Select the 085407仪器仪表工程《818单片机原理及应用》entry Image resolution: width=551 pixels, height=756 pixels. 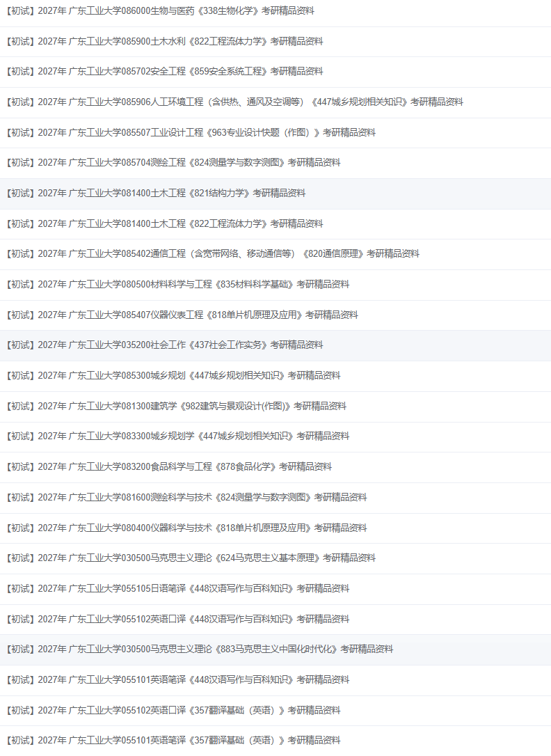point(182,315)
